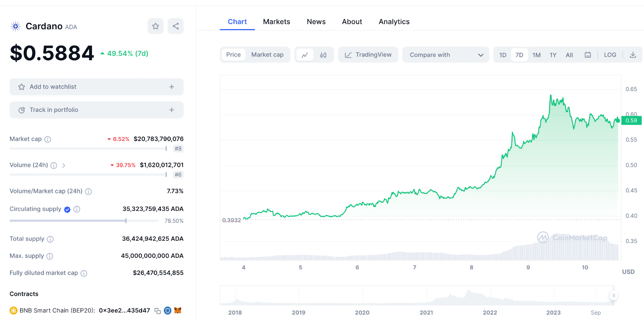This screenshot has width=644, height=319.
Task: Download chart data via download icon
Action: point(633,55)
